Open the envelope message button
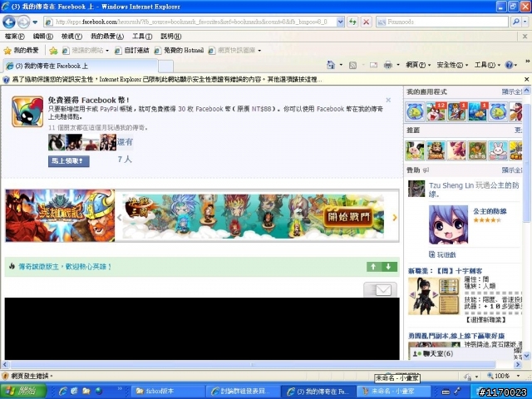 (x=381, y=290)
